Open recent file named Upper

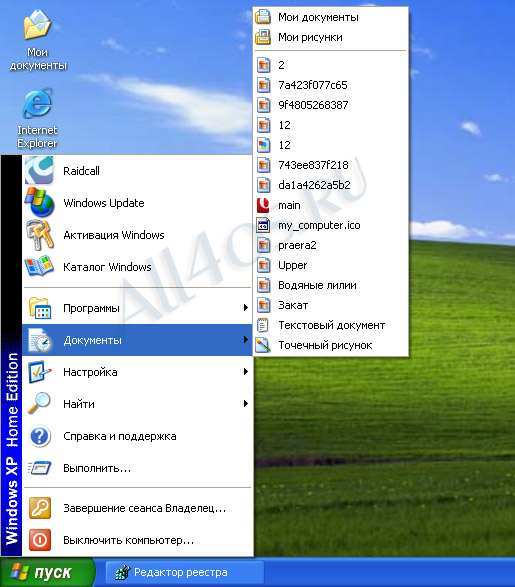[x=330, y=265]
